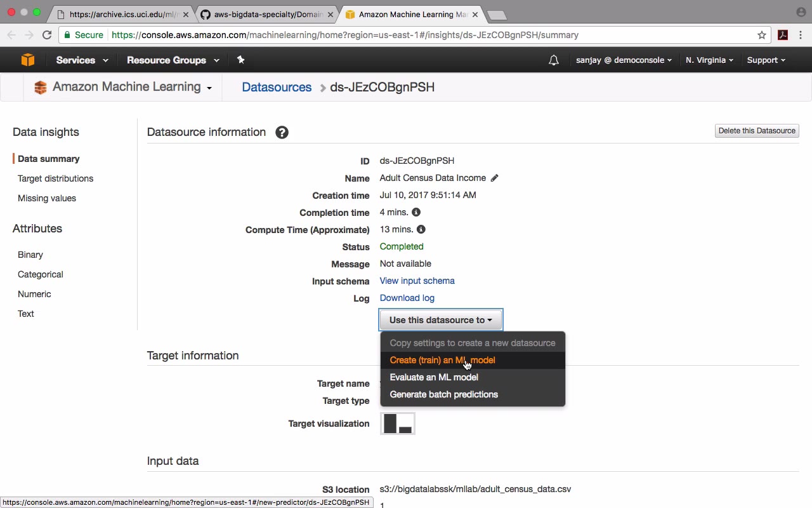Open Text attributes in sidebar
The width and height of the screenshot is (812, 508).
[25, 314]
